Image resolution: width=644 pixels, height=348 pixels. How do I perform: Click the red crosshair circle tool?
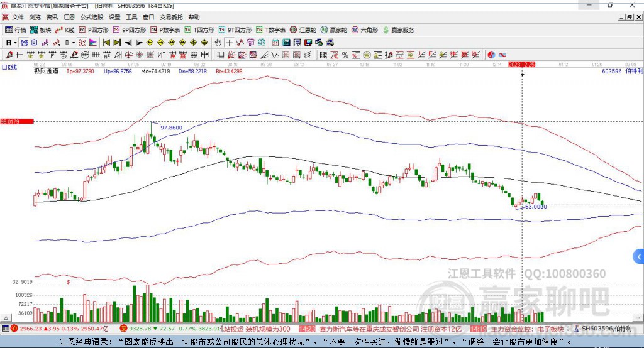point(128,55)
